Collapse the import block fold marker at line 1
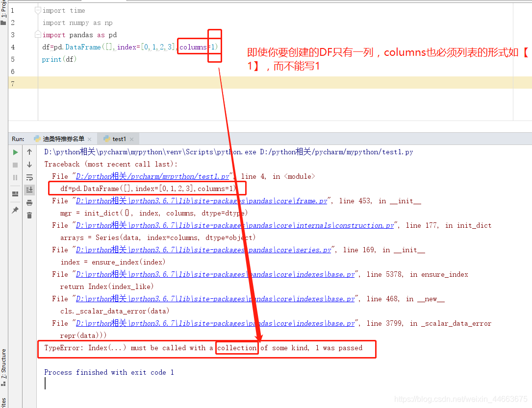Image resolution: width=532 pixels, height=408 pixels. (x=38, y=10)
